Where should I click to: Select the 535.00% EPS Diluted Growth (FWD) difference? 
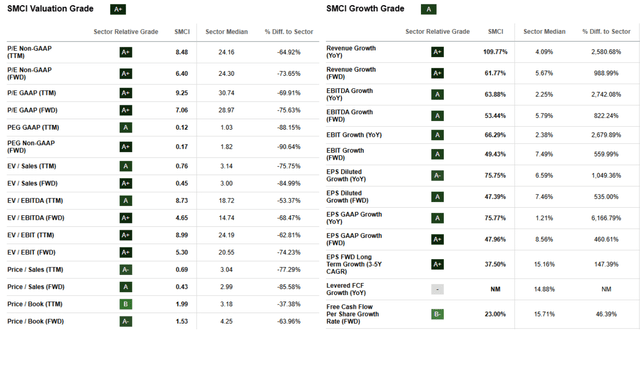pos(606,197)
